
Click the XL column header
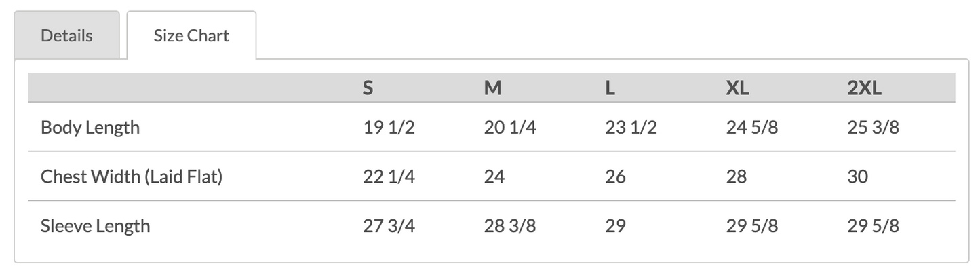pos(737,88)
